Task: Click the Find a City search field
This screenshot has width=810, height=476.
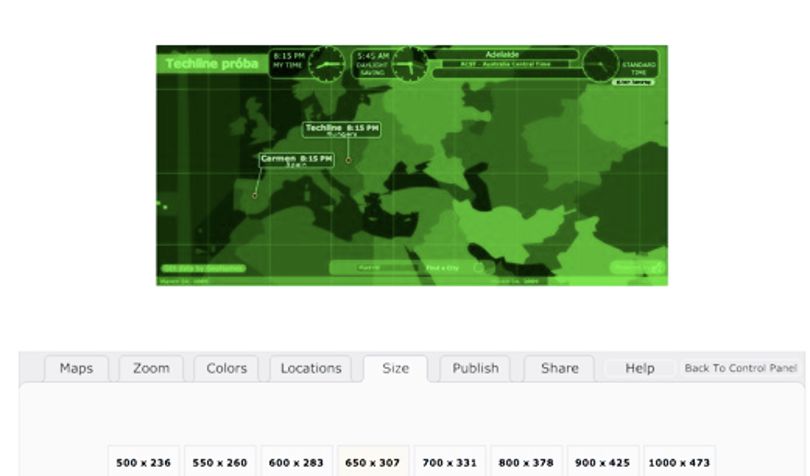Action: point(386,268)
